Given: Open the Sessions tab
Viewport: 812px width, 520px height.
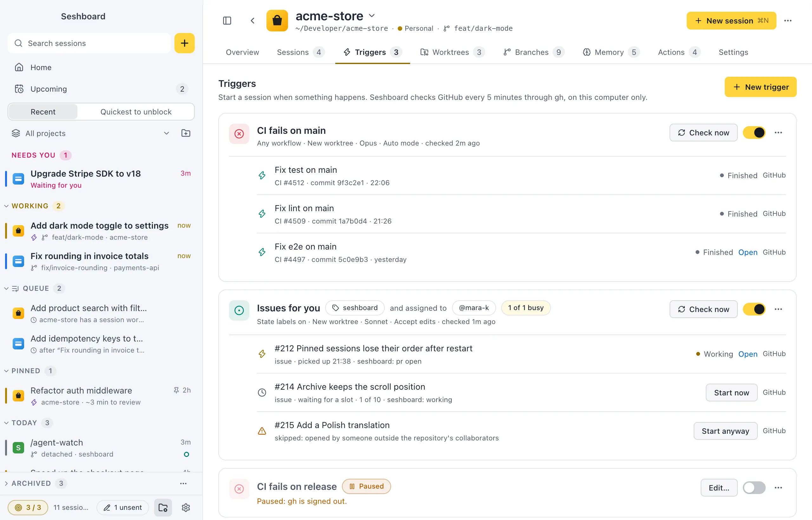Looking at the screenshot, I should tap(301, 52).
